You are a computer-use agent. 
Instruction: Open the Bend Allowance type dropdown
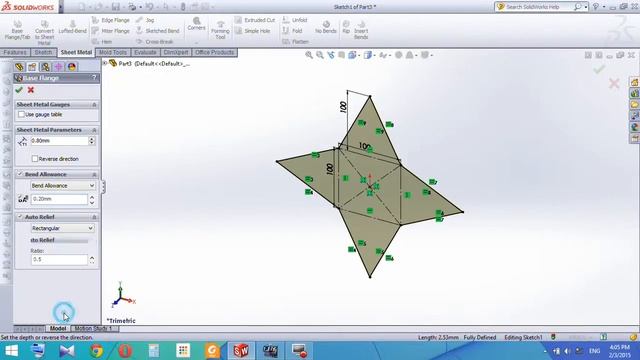pos(63,185)
